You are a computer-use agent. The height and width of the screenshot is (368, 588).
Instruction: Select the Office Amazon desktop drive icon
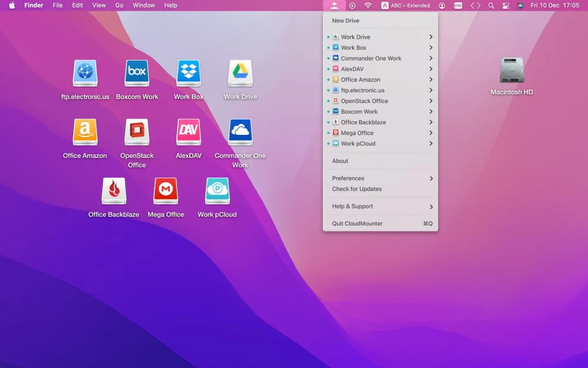point(85,132)
